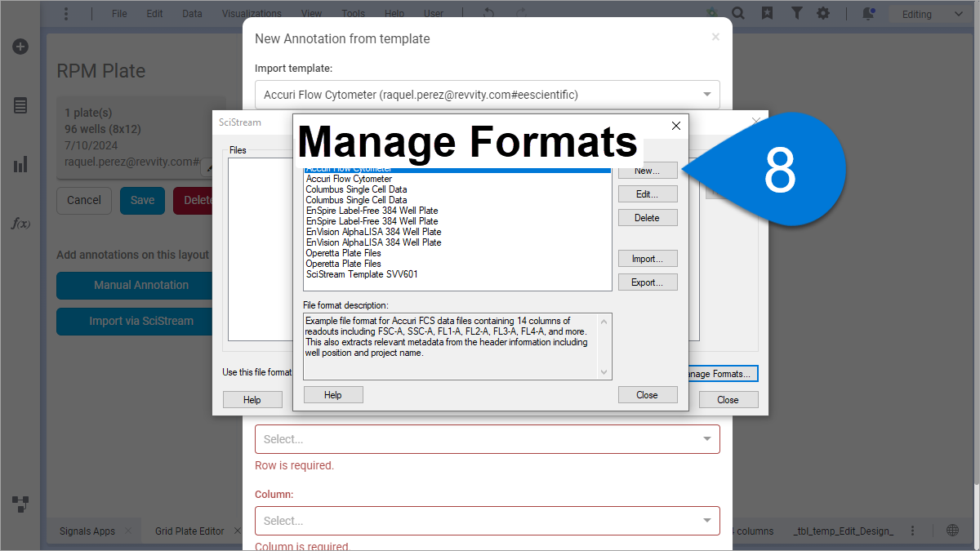The height and width of the screenshot is (551, 980).
Task: Click the RPM Plate heading
Action: pyautogui.click(x=101, y=71)
